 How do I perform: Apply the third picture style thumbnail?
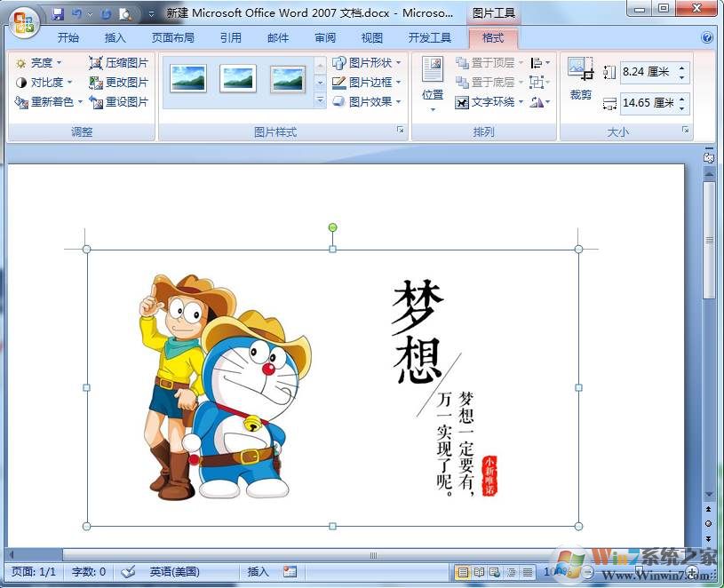288,78
